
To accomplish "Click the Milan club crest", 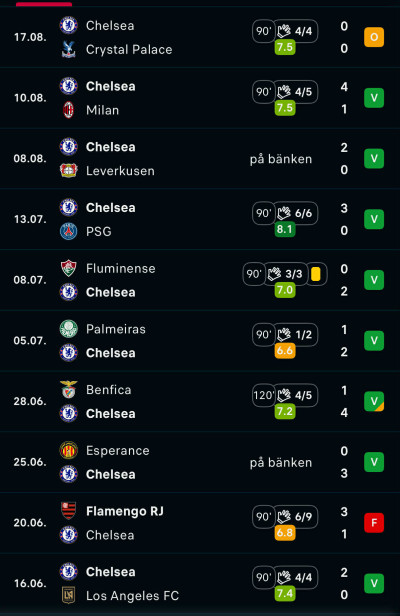I will click(68, 110).
